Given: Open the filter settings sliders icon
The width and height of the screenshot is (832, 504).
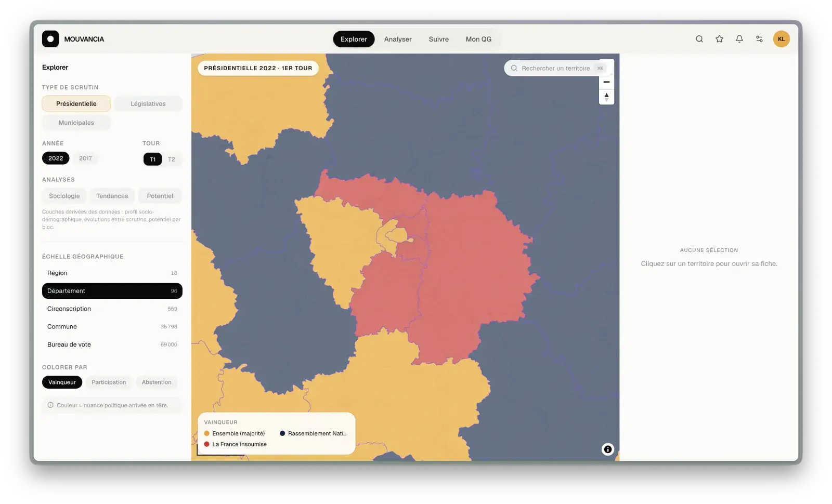Looking at the screenshot, I should [759, 39].
